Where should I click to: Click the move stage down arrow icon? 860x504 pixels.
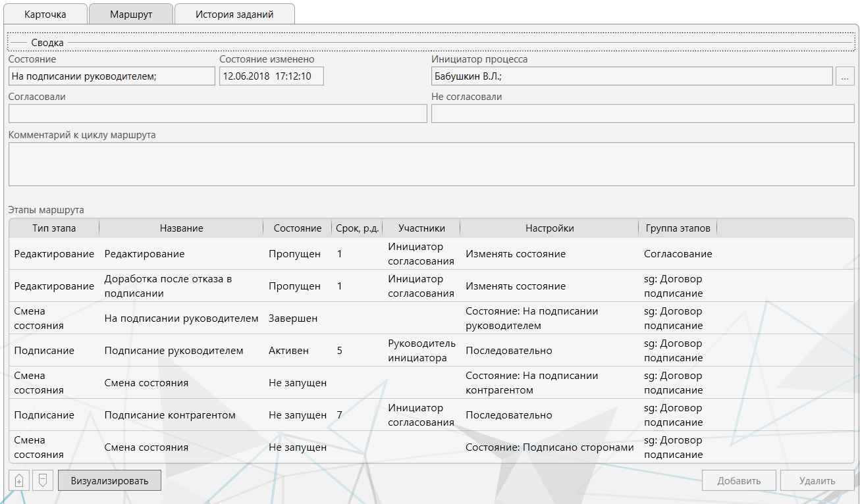pos(42,480)
